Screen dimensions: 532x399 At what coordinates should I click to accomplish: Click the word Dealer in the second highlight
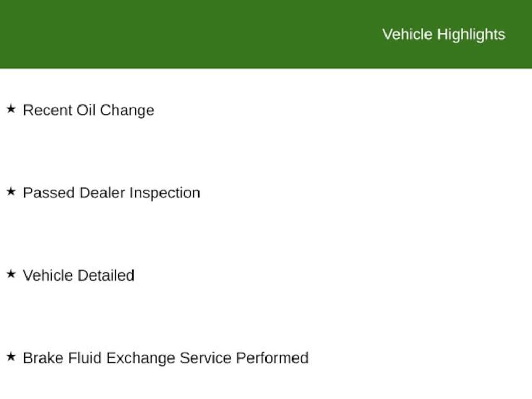tap(102, 193)
